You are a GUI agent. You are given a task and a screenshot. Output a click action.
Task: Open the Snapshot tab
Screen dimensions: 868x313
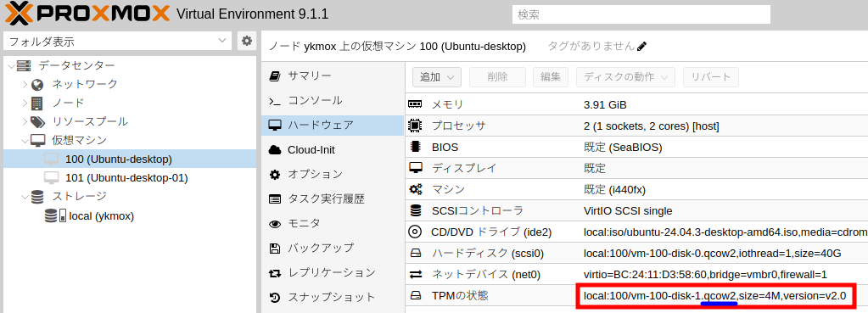pos(333,298)
